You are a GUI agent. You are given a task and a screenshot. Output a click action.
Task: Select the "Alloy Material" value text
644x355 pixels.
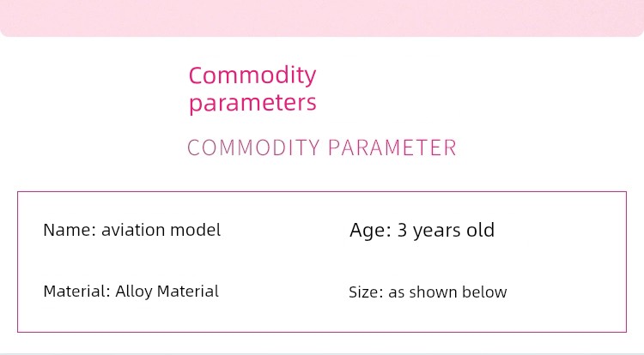coord(167,292)
